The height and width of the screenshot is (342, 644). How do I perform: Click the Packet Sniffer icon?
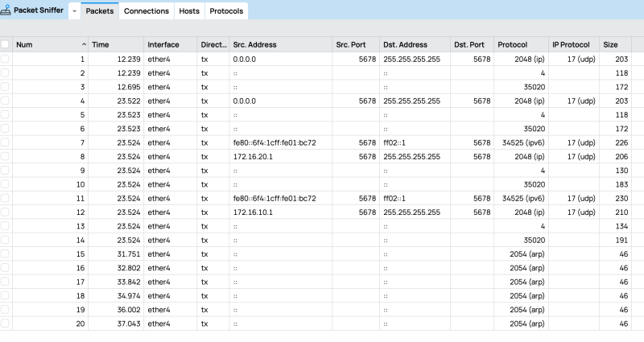click(7, 10)
